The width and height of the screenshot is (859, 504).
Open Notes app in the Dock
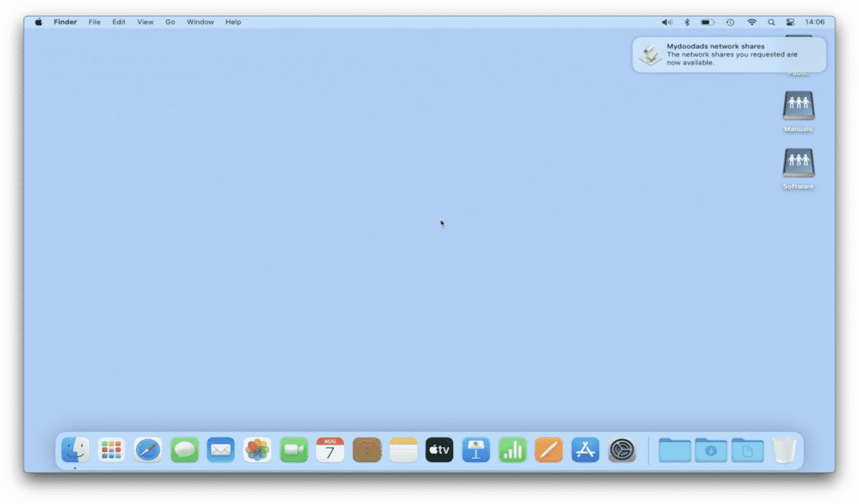[403, 449]
